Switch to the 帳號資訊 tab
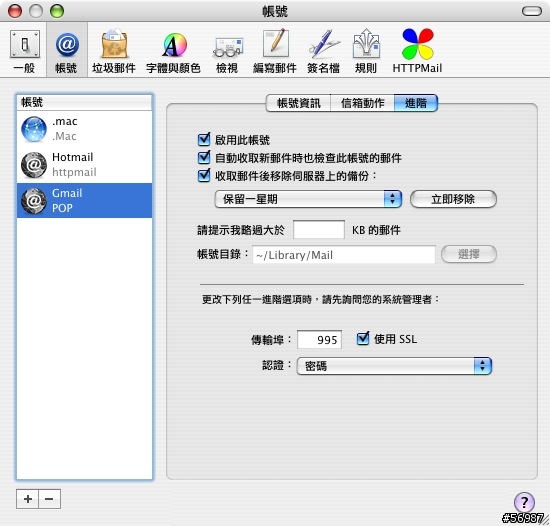Screen dimensions: 550x526 (299, 103)
